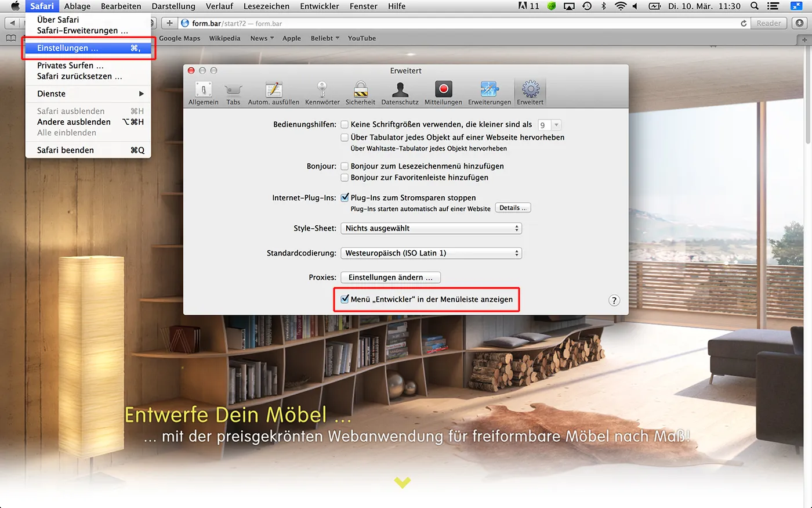
Task: Click the Plug-Ins Details button
Action: pyautogui.click(x=513, y=208)
